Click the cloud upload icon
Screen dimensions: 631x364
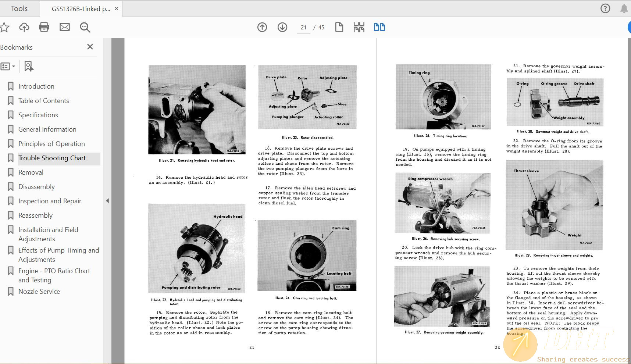24,27
